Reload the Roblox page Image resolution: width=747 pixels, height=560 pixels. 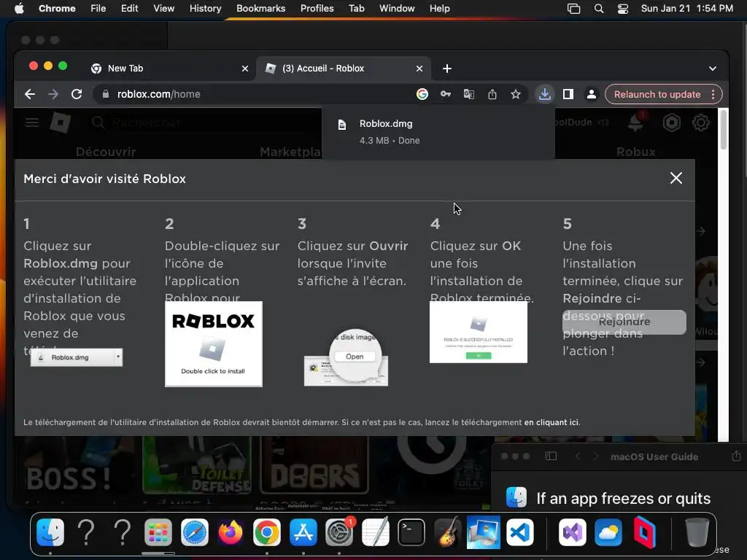pyautogui.click(x=77, y=94)
